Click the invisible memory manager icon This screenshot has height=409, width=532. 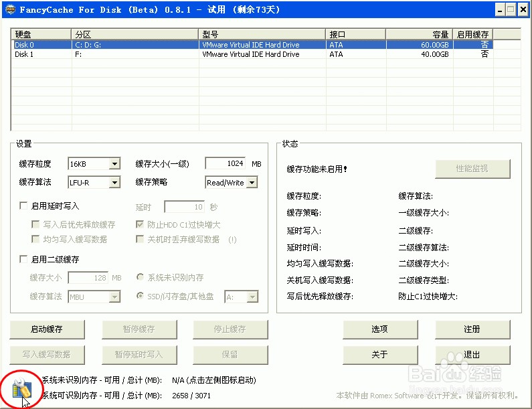point(22,389)
